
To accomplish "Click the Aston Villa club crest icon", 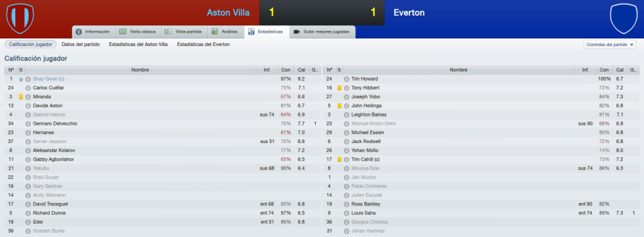I will pyautogui.click(x=20, y=18).
